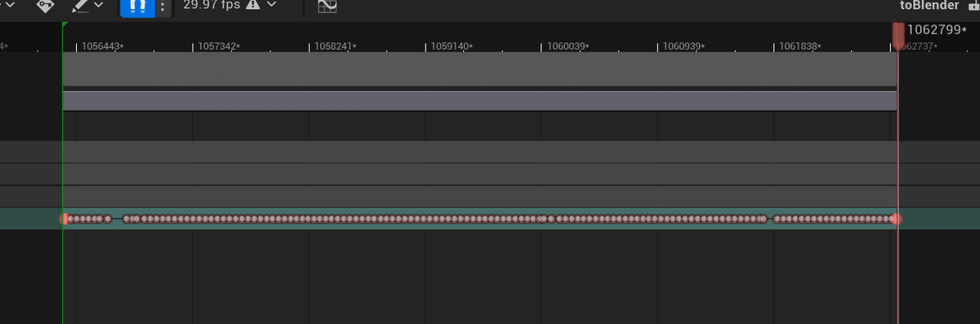Open the curve editor icon
980x324 pixels.
click(327, 6)
